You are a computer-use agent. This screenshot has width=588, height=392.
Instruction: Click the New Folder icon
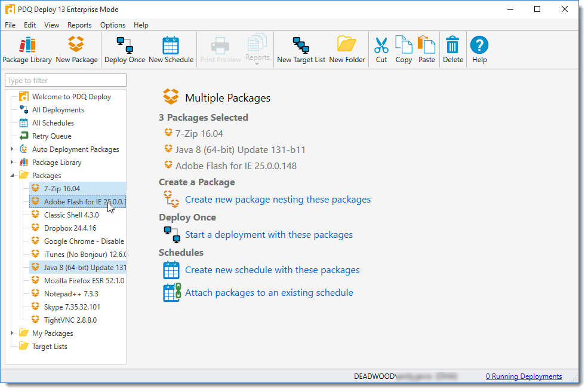347,49
